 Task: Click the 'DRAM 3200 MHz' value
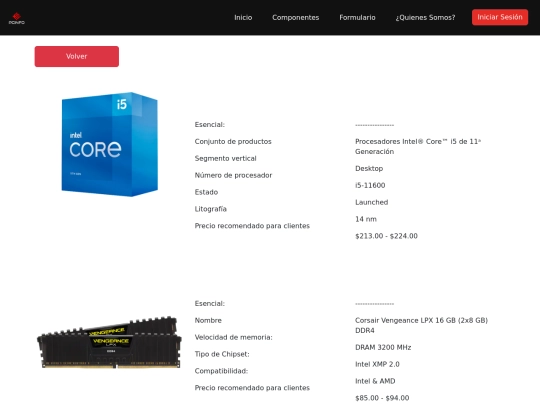point(383,347)
